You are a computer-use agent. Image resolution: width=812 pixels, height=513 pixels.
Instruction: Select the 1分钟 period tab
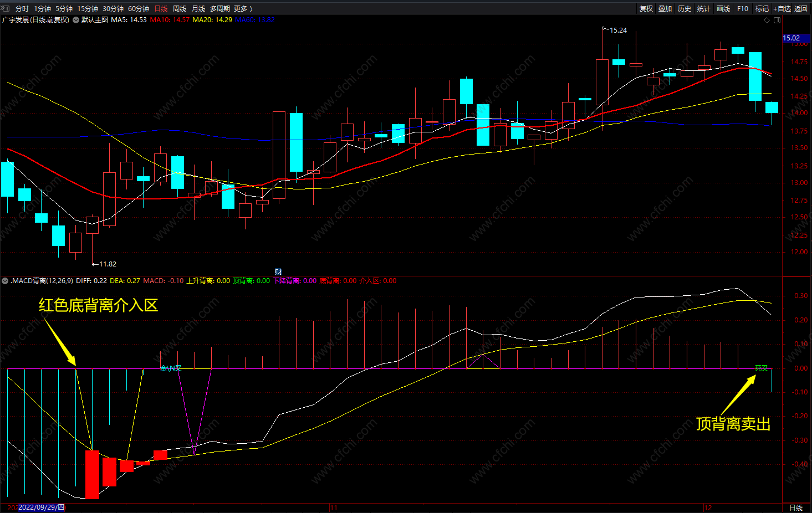coord(42,8)
